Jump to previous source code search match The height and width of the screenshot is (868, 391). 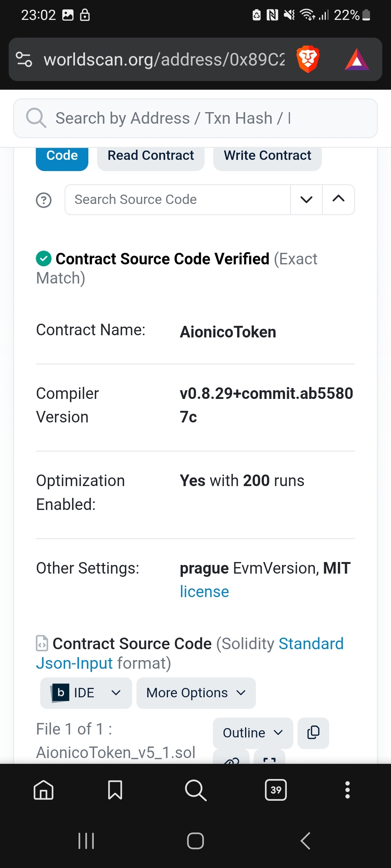(x=339, y=200)
